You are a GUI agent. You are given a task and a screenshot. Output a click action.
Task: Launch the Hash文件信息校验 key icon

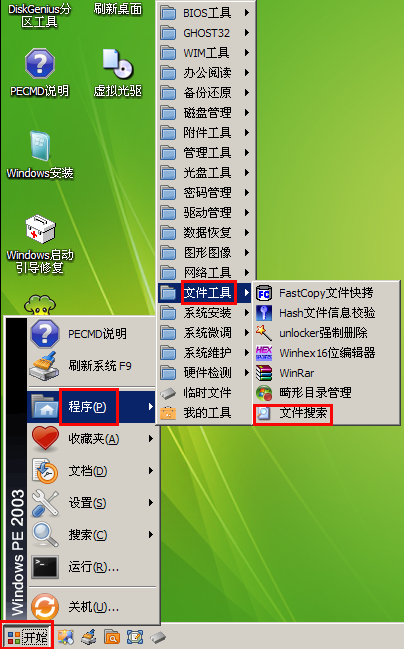tap(264, 313)
